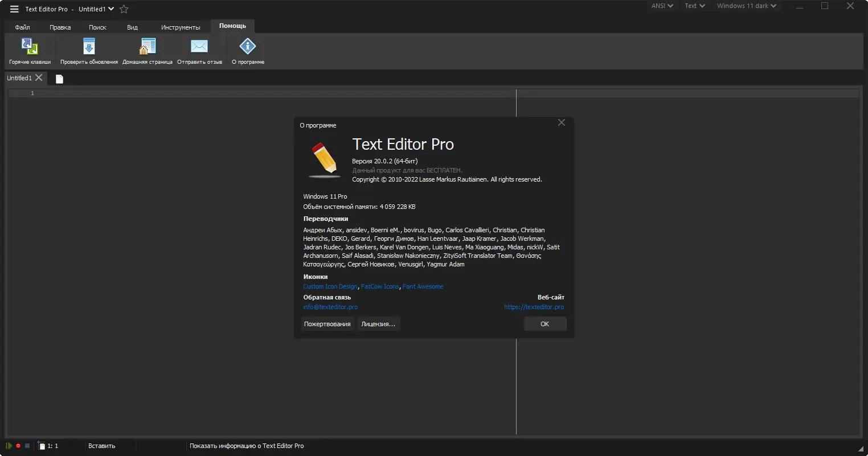The height and width of the screenshot is (456, 868).
Task: Click the Вставить insert mode indicator
Action: pyautogui.click(x=101, y=446)
